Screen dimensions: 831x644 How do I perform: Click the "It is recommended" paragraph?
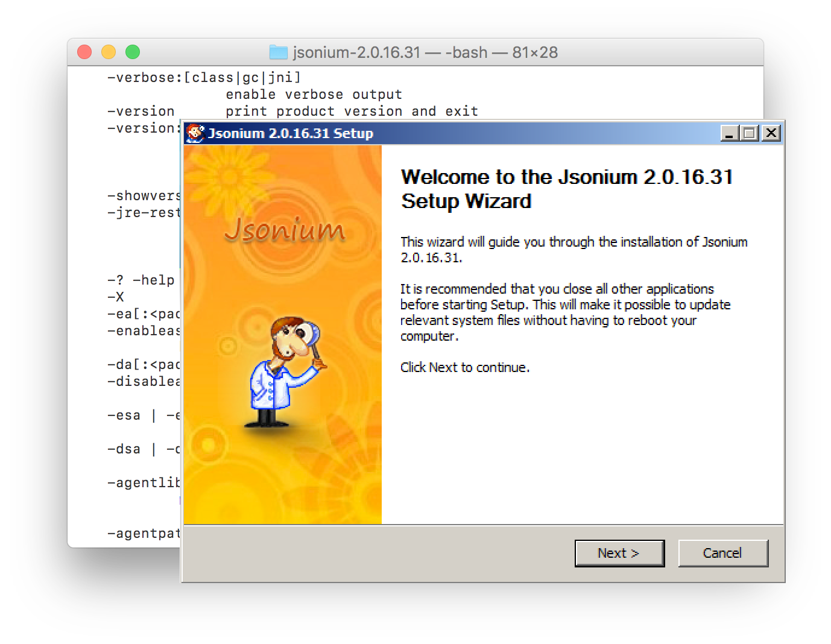pyautogui.click(x=566, y=312)
